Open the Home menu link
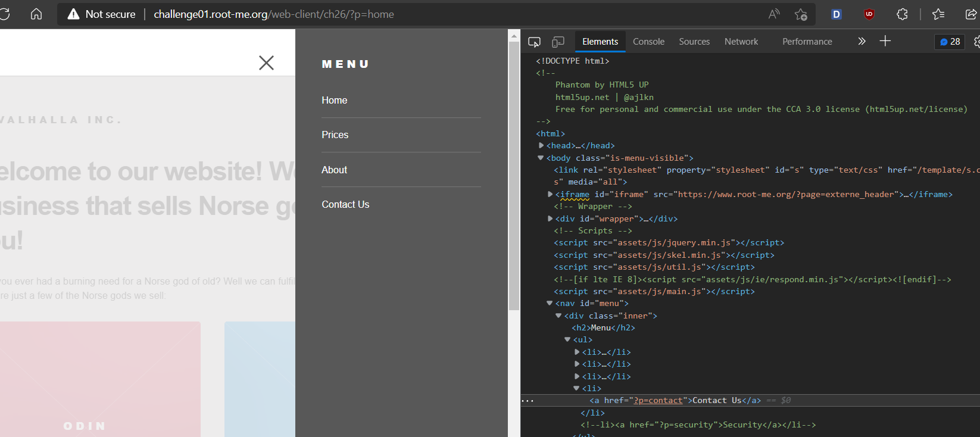 [x=335, y=100]
